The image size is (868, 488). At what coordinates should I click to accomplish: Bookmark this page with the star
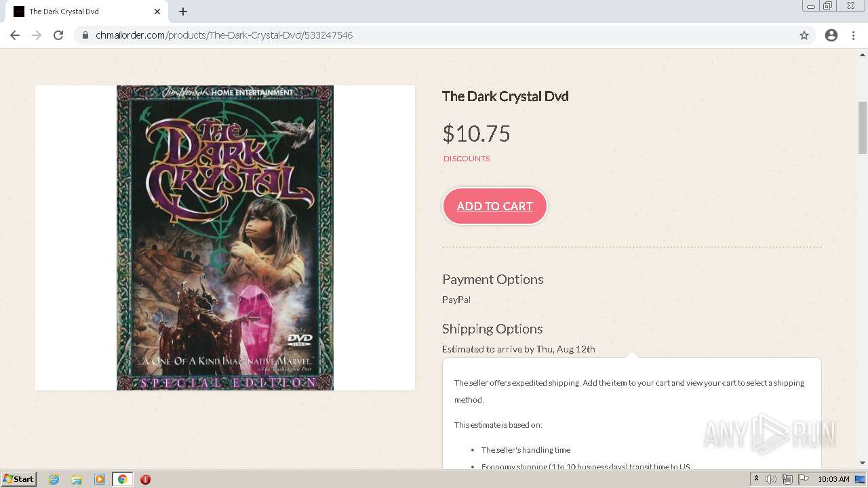coord(804,35)
